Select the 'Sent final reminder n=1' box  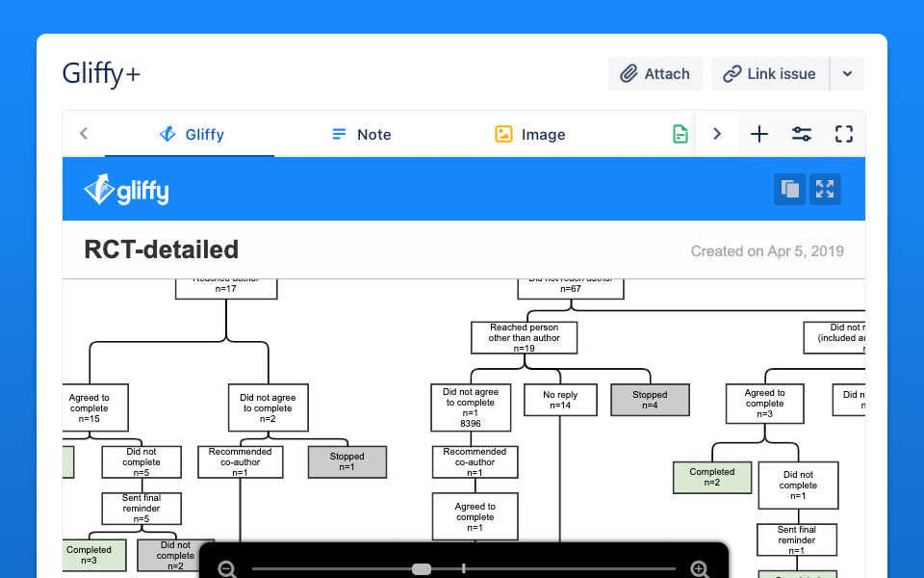point(797,540)
